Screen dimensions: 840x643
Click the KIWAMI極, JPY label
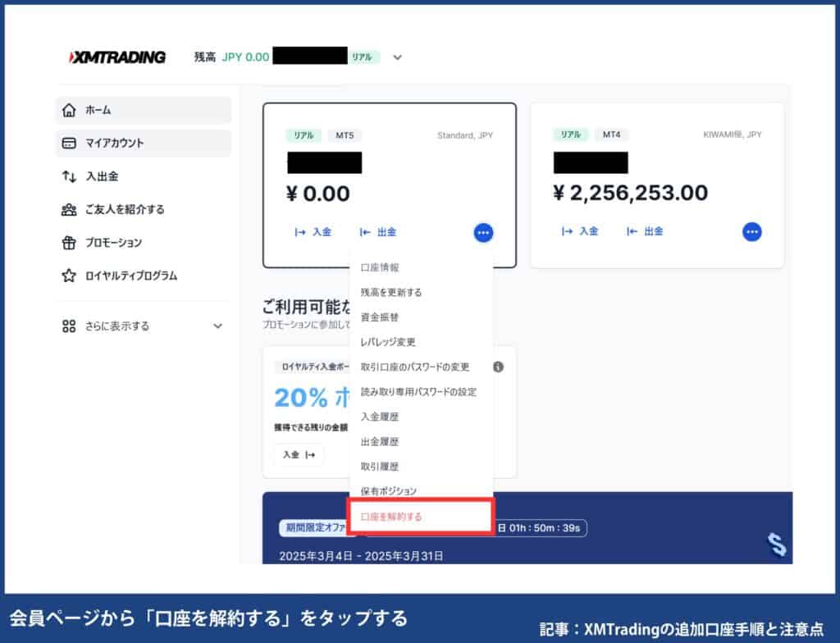(x=733, y=135)
